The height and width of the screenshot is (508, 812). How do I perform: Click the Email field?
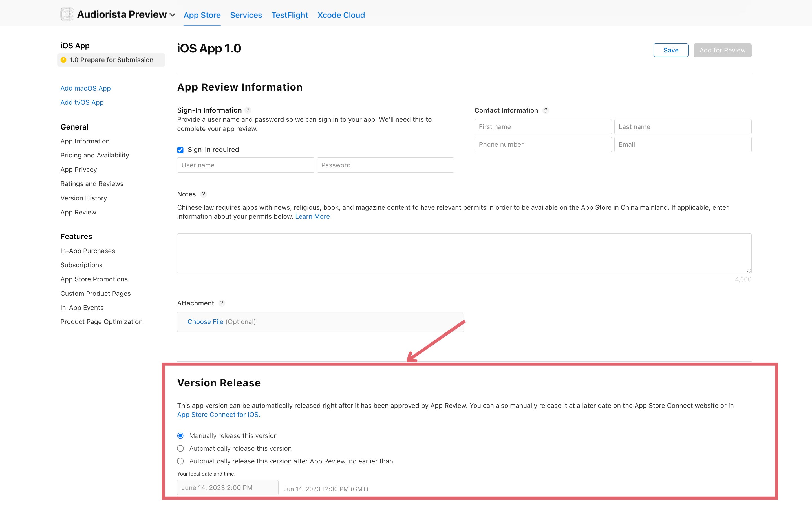pos(683,144)
